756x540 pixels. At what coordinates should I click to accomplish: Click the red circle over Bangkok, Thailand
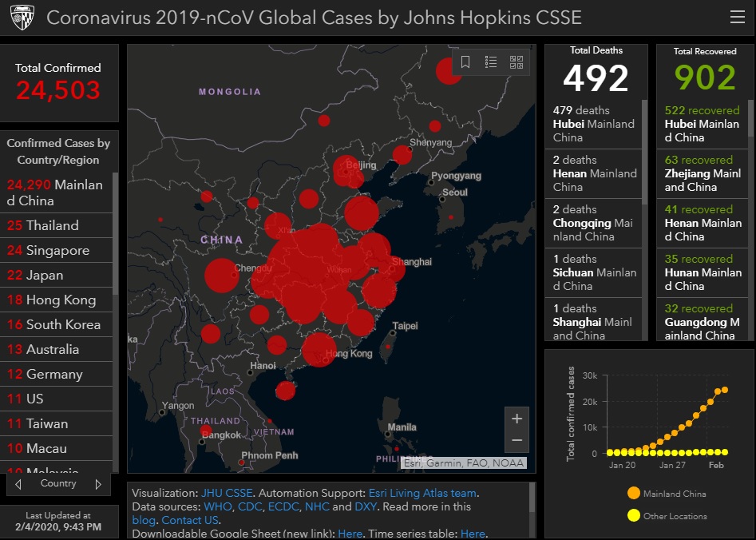click(206, 431)
